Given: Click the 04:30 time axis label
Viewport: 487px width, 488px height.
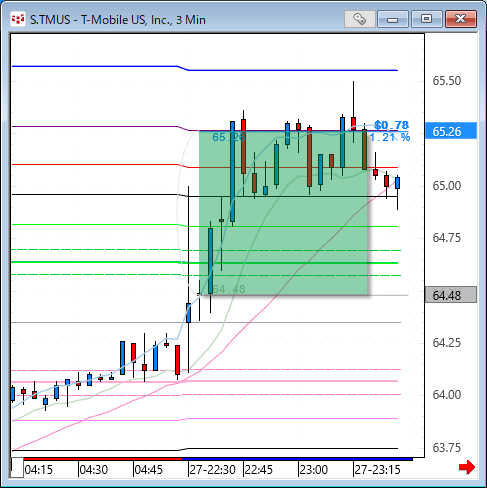Looking at the screenshot, I should click(94, 470).
